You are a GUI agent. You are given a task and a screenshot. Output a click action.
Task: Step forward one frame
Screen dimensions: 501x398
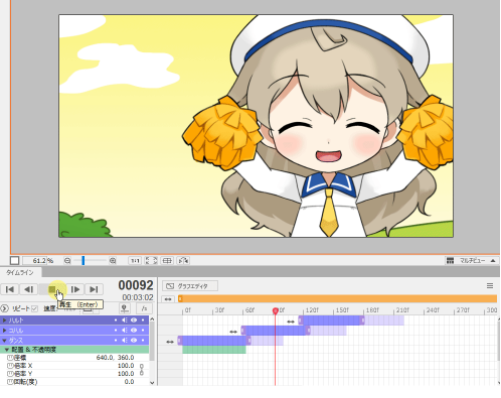pyautogui.click(x=75, y=289)
